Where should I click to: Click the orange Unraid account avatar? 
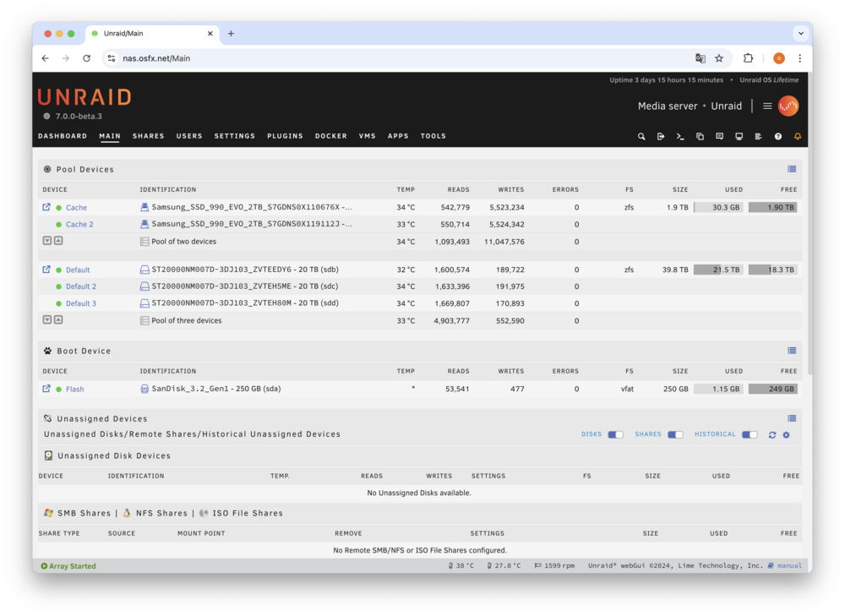coord(788,106)
